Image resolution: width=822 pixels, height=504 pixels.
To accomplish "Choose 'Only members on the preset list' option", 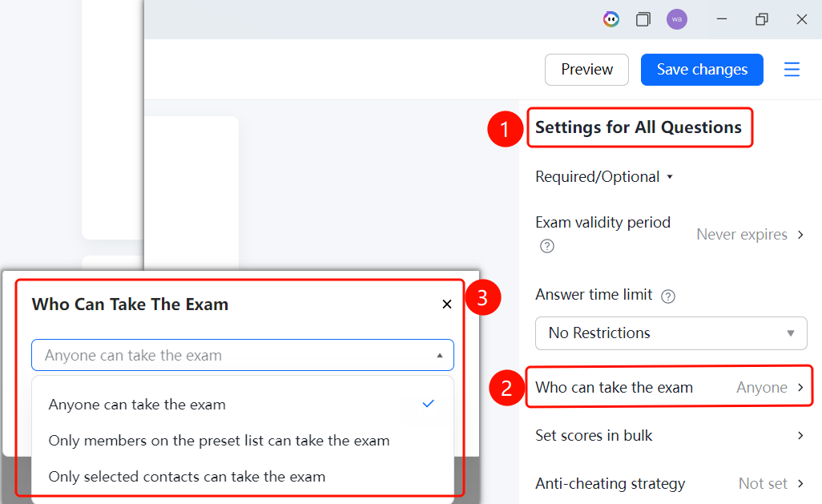I will pos(243,441).
